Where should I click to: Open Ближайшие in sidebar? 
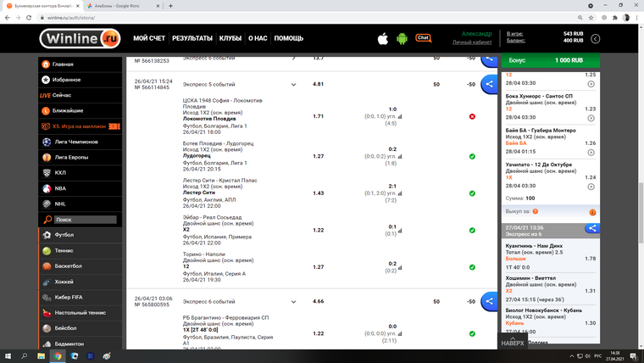(80, 110)
